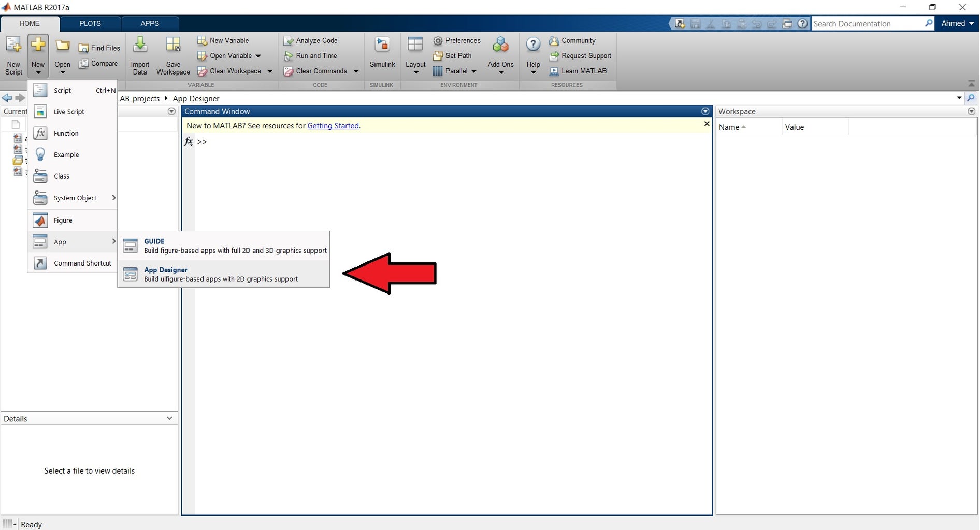Viewport: 980px width, 530px height.
Task: Switch to the PLOTS tab
Action: pyautogui.click(x=90, y=23)
